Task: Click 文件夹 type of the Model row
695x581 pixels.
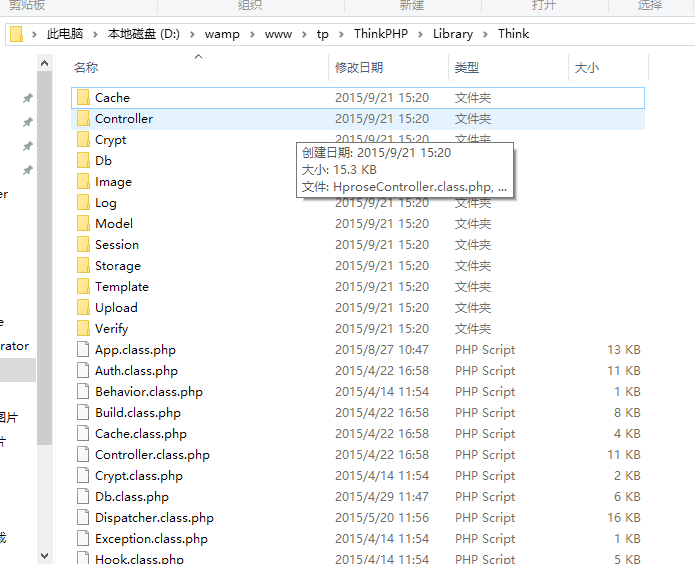Action: click(472, 224)
